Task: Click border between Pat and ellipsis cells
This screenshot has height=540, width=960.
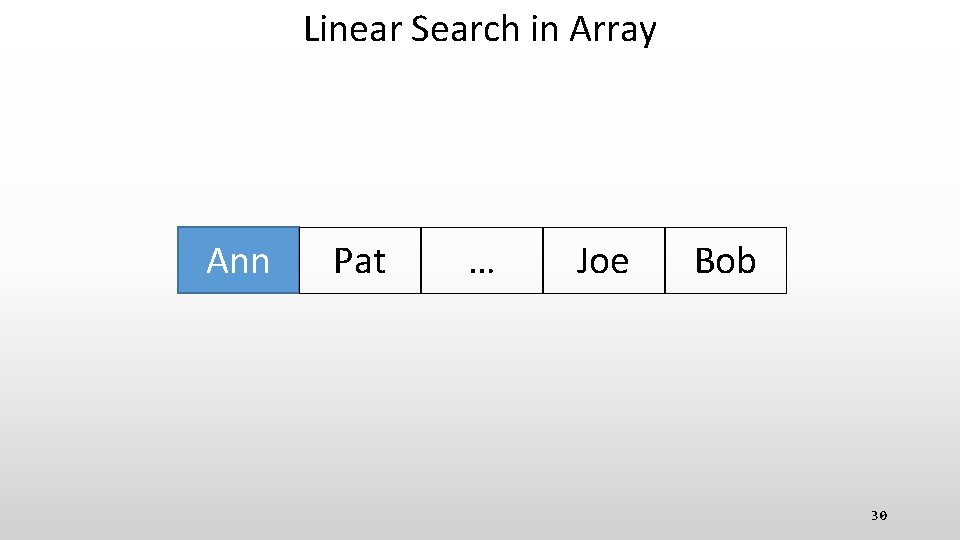Action: click(421, 261)
